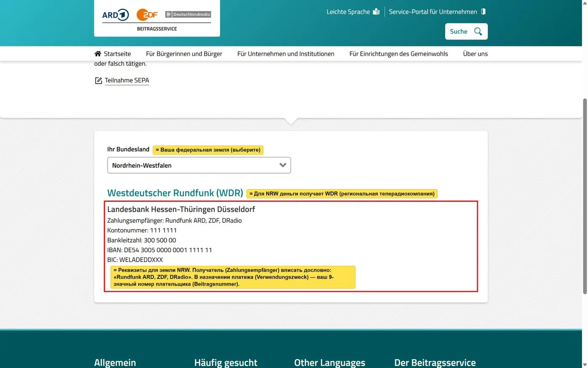588x368 pixels.
Task: Open the Über uns menu
Action: (x=475, y=54)
